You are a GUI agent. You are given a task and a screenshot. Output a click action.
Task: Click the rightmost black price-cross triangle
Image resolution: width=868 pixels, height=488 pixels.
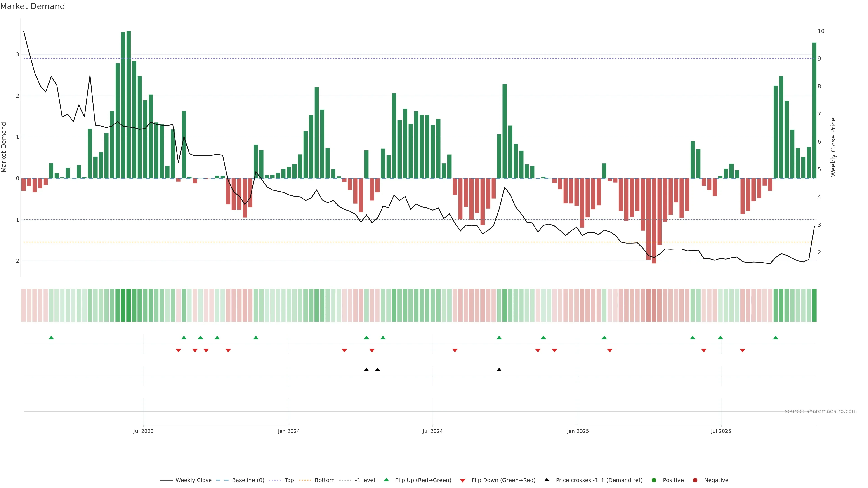click(x=499, y=370)
